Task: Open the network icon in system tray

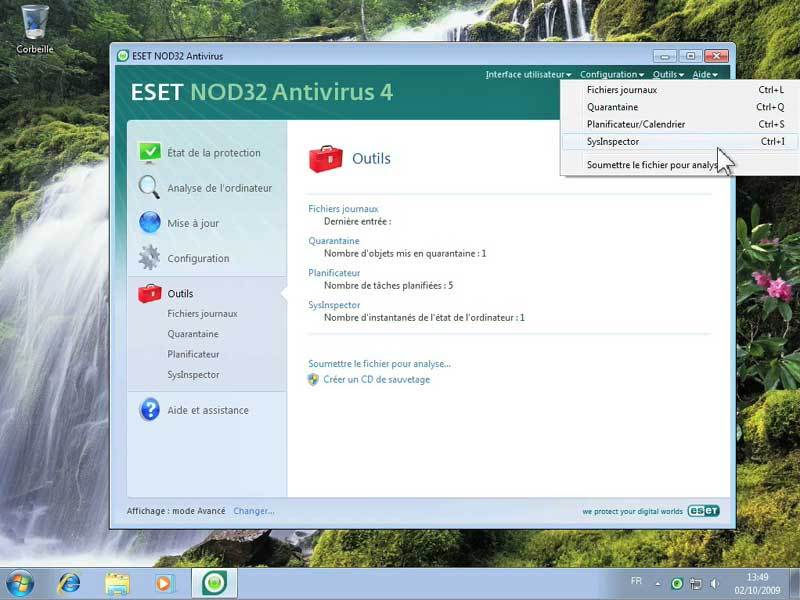Action: 695,584
